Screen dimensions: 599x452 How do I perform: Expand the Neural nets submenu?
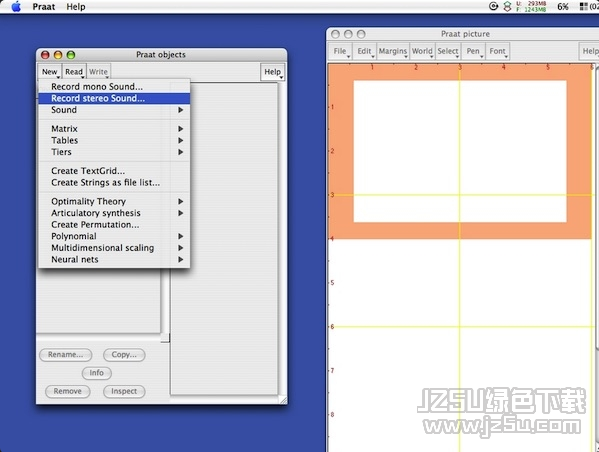[114, 259]
